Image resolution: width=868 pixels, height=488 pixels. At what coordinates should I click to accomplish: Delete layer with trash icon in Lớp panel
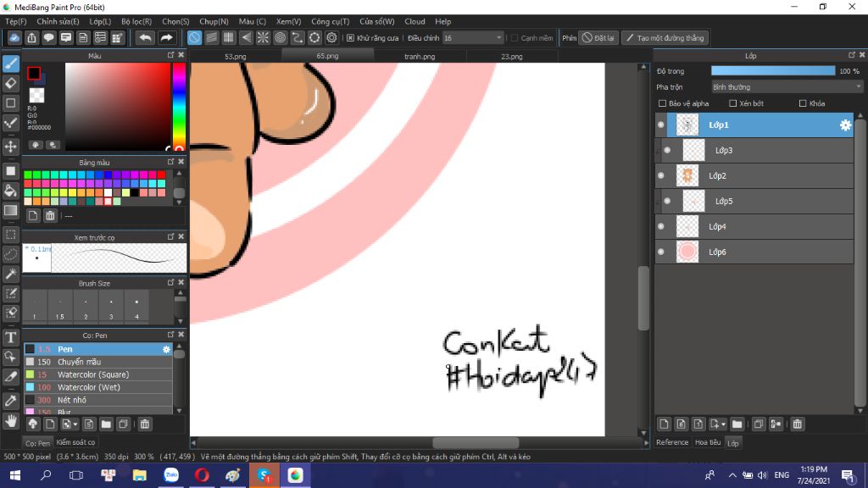797,424
